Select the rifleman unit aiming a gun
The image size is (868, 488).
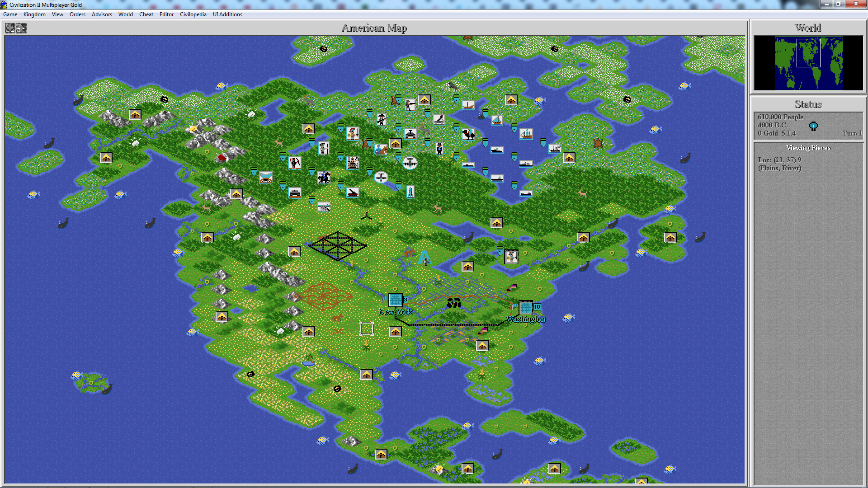click(x=410, y=105)
